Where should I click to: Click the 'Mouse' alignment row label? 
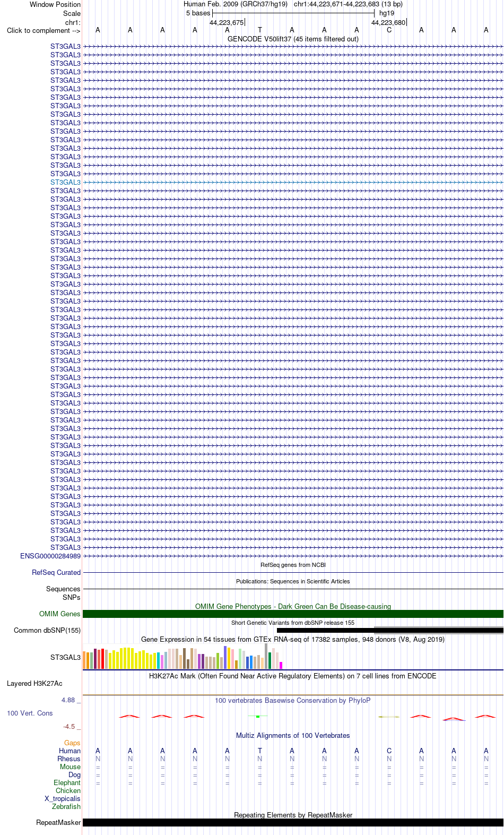click(70, 767)
